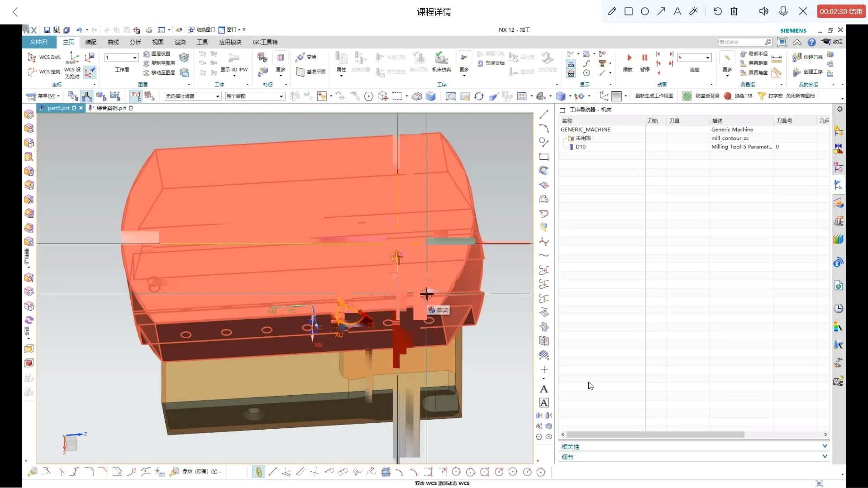This screenshot has height=488, width=868.
Task: Click the 变换 (Transform) icon
Action: pyautogui.click(x=300, y=57)
